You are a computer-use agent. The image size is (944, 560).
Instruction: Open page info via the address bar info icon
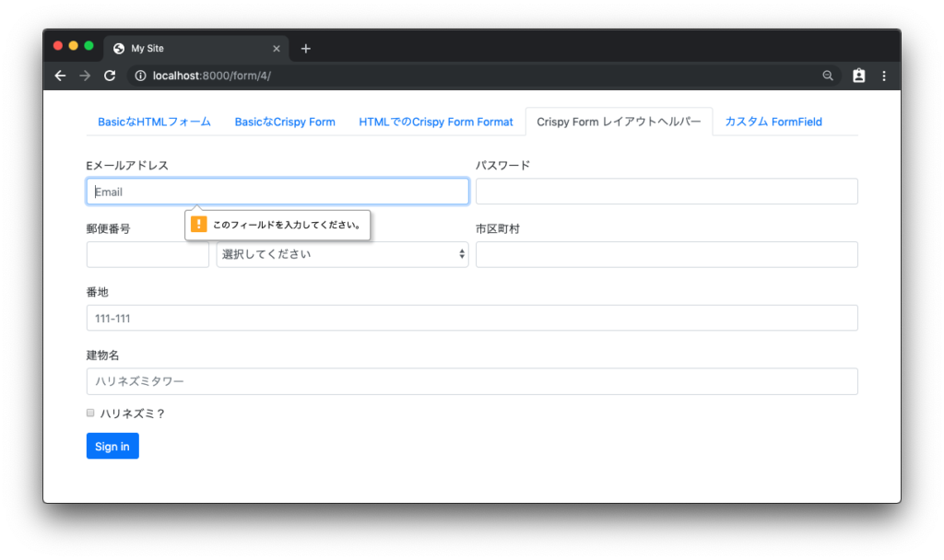pyautogui.click(x=139, y=76)
